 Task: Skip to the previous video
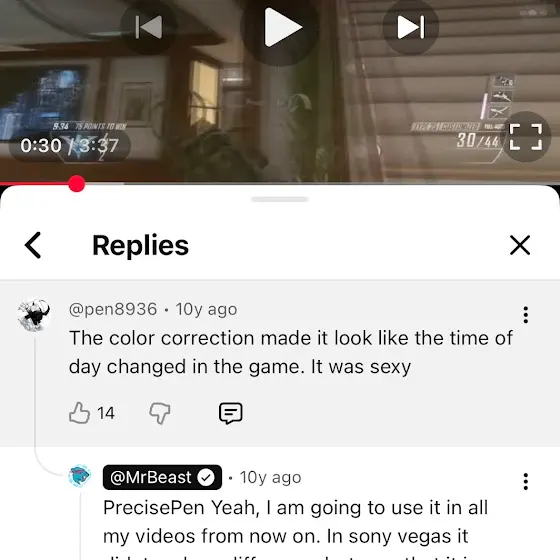click(x=149, y=27)
